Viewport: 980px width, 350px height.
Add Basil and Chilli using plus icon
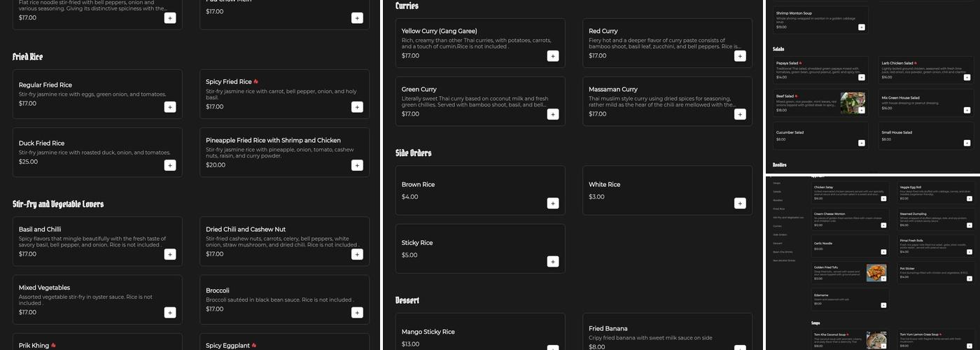pos(170,254)
